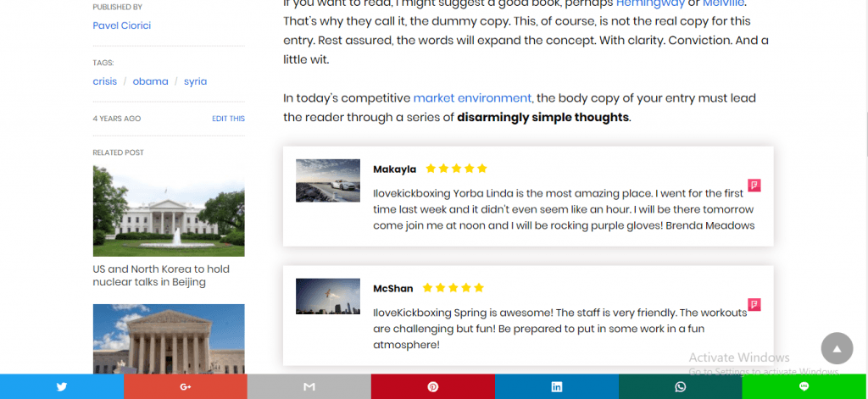Pin the post on Pinterest
The image size is (868, 399).
(x=433, y=387)
